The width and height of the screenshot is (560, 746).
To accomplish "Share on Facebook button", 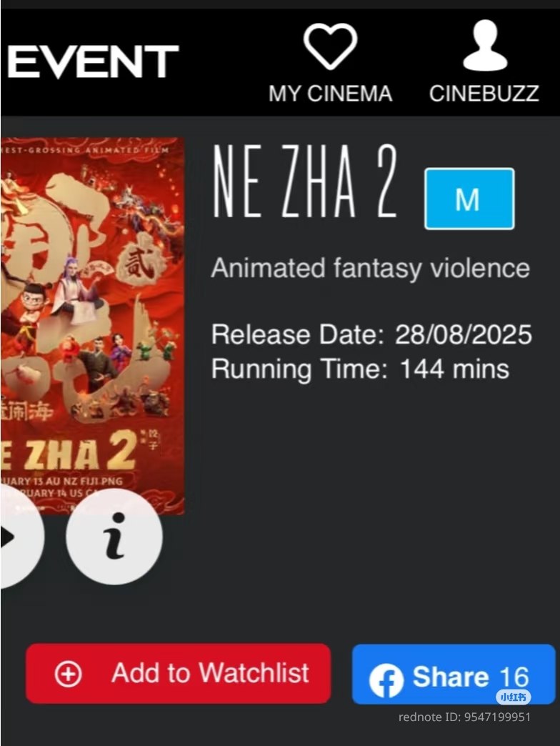I will [454, 674].
